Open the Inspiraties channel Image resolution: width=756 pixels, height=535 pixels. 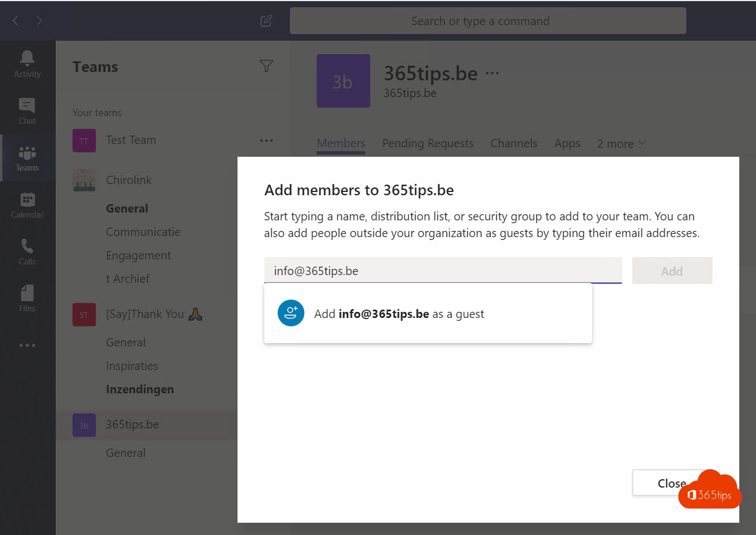click(132, 366)
